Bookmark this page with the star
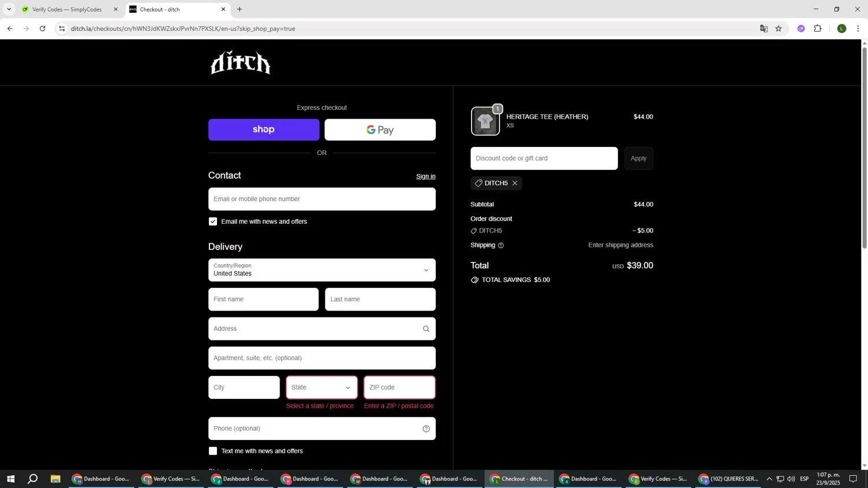Viewport: 868px width, 488px height. click(x=778, y=28)
